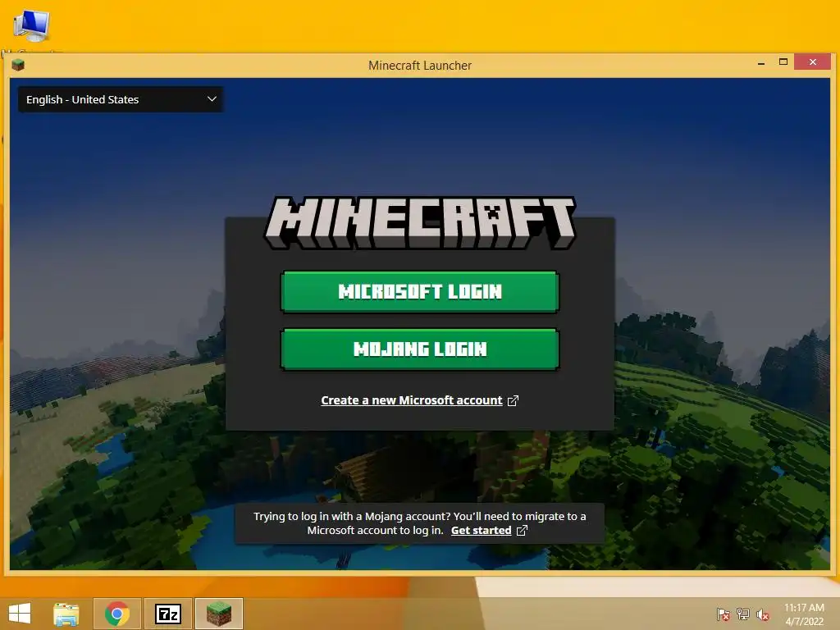840x630 pixels.
Task: Click the Minecraft logo
Action: click(420, 222)
